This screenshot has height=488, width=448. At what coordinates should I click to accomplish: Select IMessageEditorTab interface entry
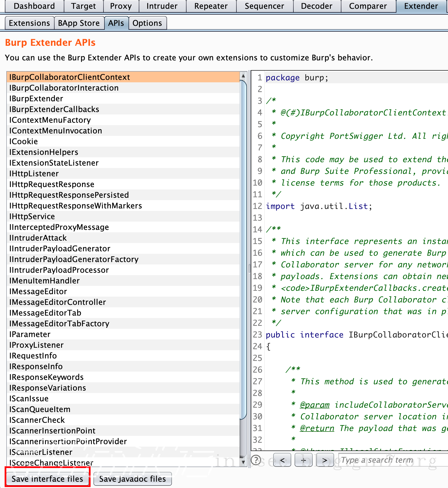point(45,313)
